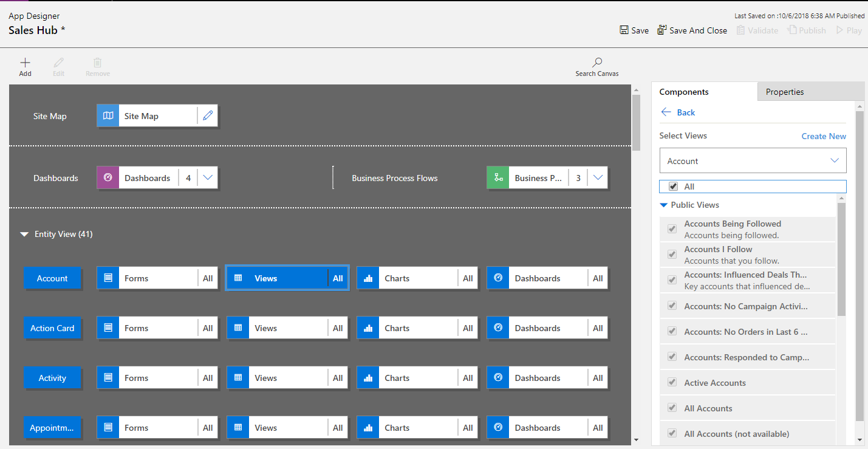Toggle Accounts: Influenced Deals checkbox

coord(672,279)
